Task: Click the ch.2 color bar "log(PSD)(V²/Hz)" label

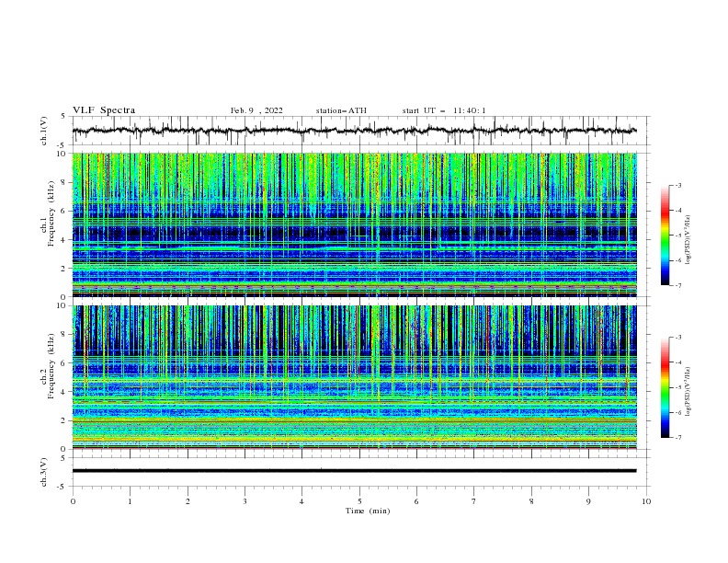Action: pyautogui.click(x=688, y=392)
